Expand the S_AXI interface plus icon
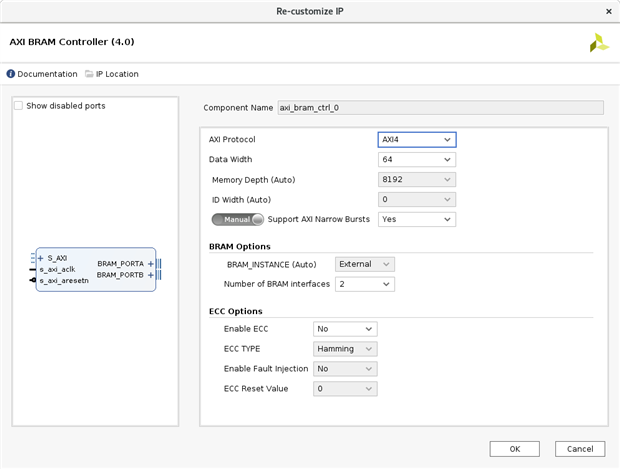Viewport: 620px width, 469px height. tap(41, 258)
